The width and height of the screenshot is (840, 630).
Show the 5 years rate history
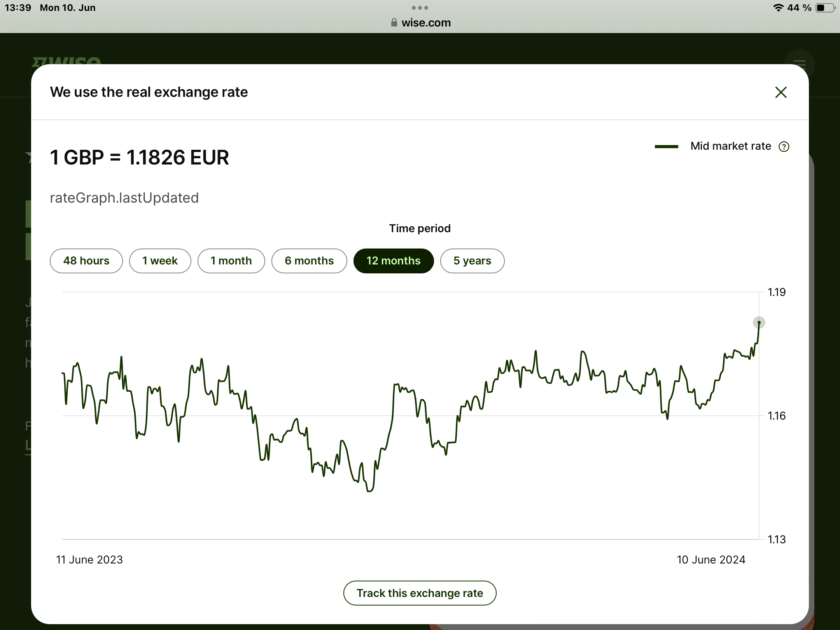[x=472, y=261]
